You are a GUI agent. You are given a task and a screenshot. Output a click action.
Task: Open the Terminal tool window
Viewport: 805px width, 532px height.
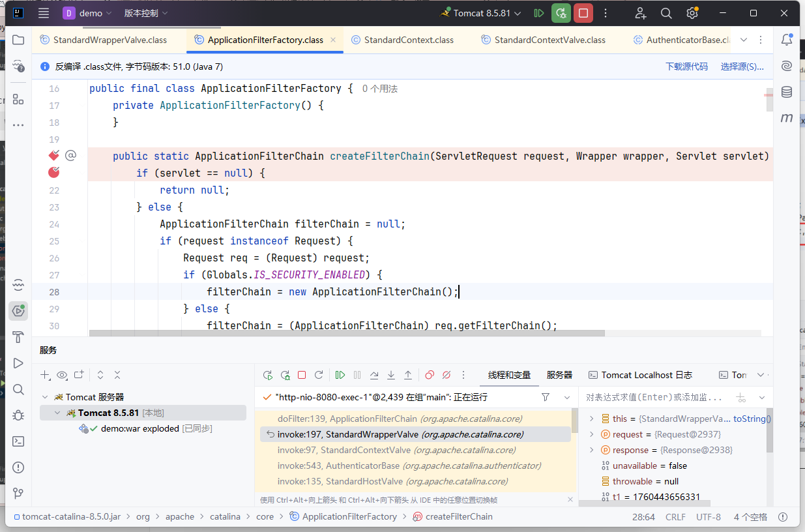point(18,441)
